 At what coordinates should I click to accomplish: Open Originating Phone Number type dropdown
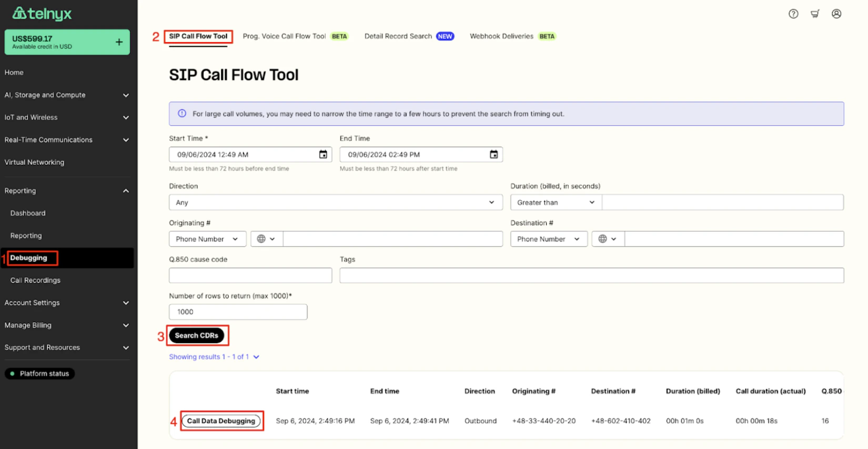(207, 239)
